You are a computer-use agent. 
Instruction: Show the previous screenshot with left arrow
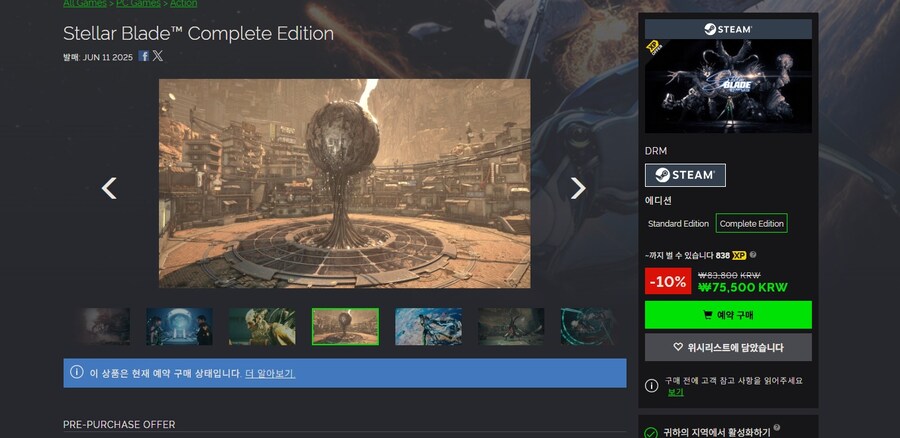(109, 188)
